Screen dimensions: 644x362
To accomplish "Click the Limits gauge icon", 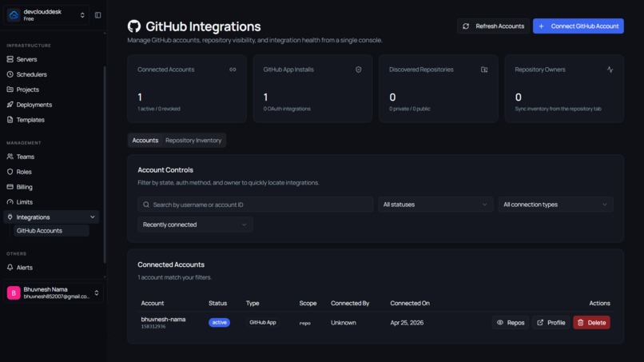I will coord(10,202).
